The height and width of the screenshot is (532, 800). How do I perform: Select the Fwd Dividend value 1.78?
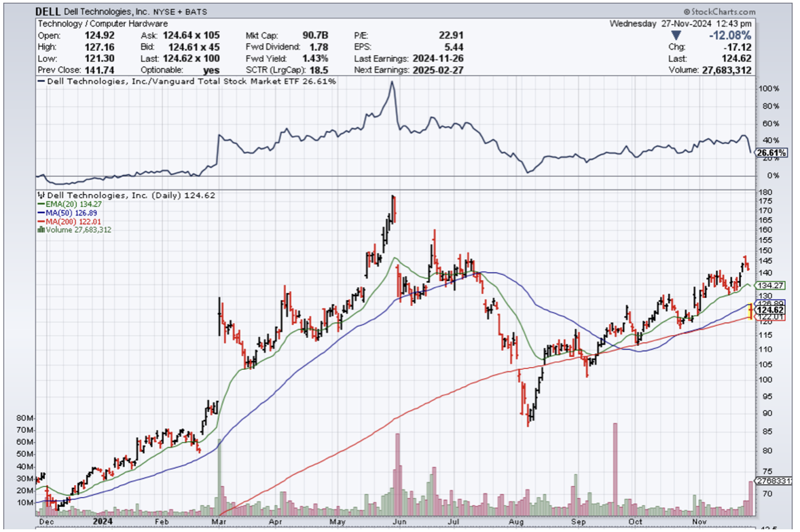coord(319,47)
